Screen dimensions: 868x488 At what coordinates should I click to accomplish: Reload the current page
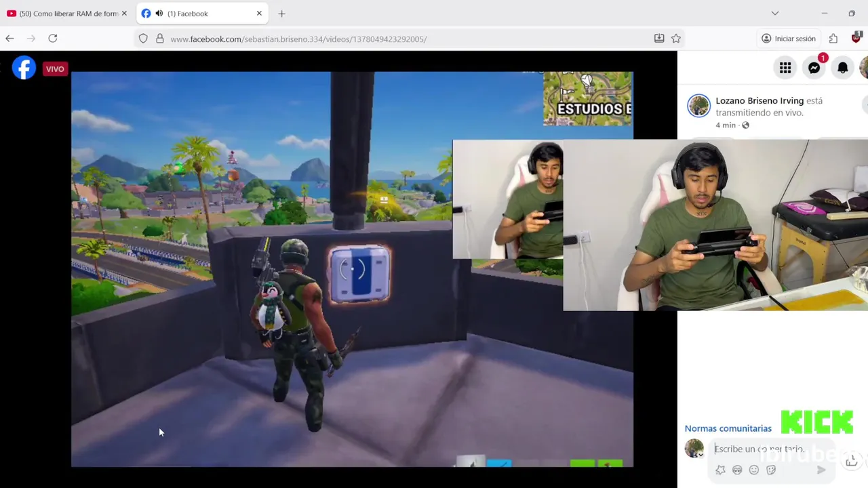point(52,39)
